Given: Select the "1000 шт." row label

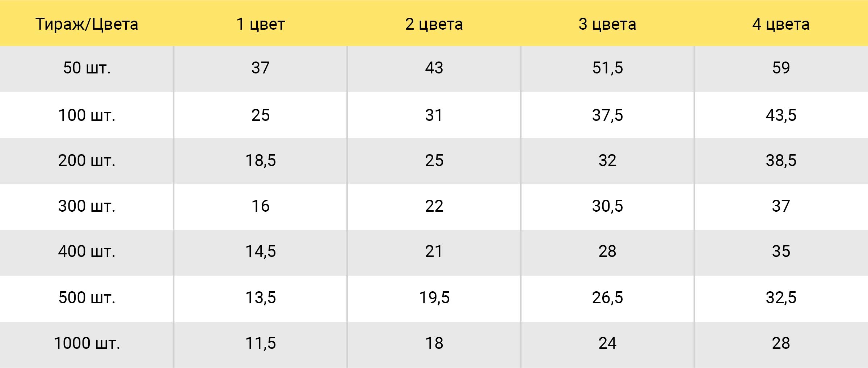Looking at the screenshot, I should tap(87, 343).
